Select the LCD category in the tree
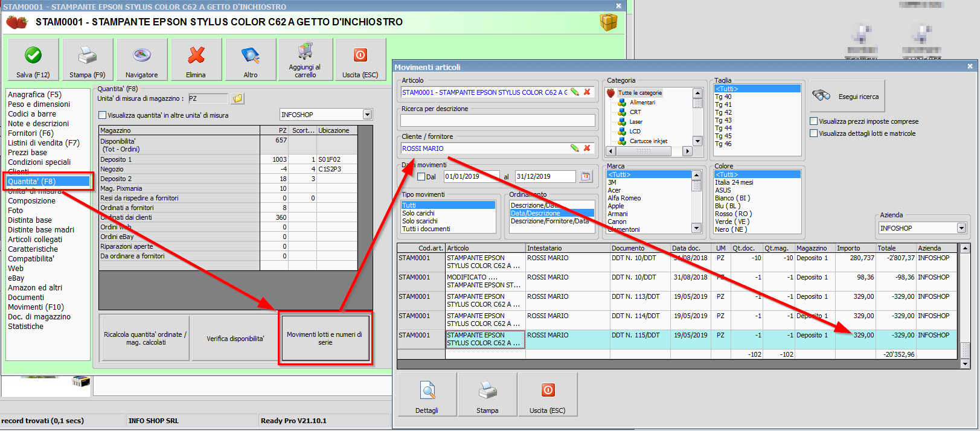The width and height of the screenshot is (980, 431). (635, 132)
